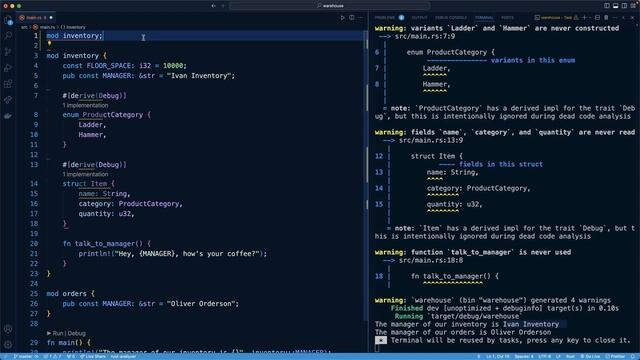This screenshot has width=640, height=360.
Task: Click line 26 "Oliver Orderson" string
Action: point(202,304)
